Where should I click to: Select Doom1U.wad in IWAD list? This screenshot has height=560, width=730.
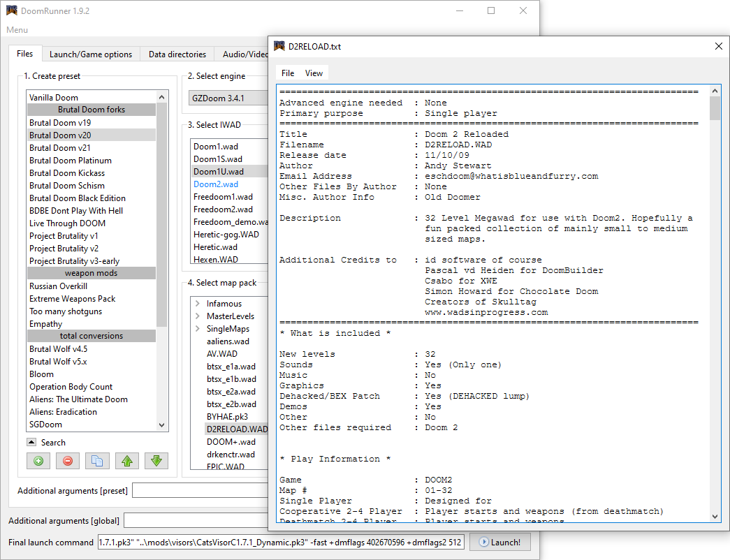coord(229,171)
